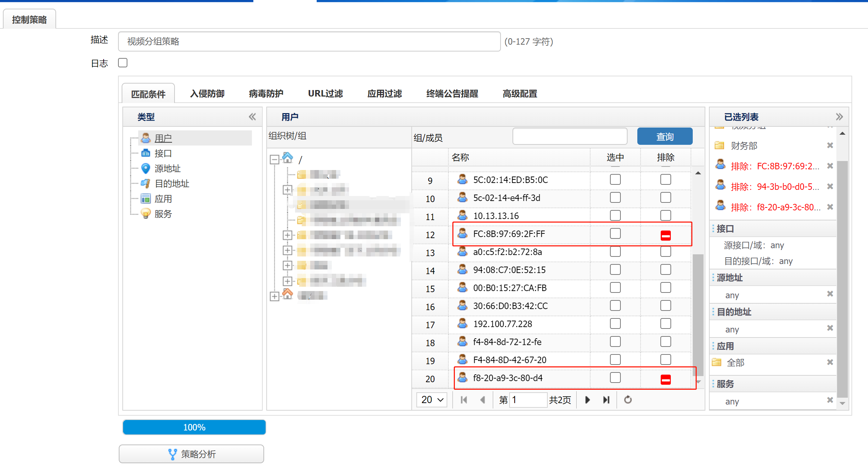The width and height of the screenshot is (868, 469).
Task: Go to next page of members
Action: pyautogui.click(x=587, y=400)
